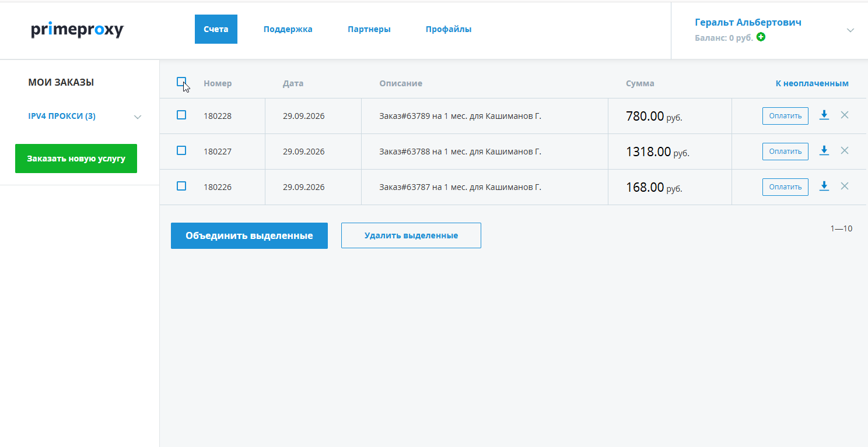Click the Номер column header
The height and width of the screenshot is (447, 868).
[x=218, y=83]
